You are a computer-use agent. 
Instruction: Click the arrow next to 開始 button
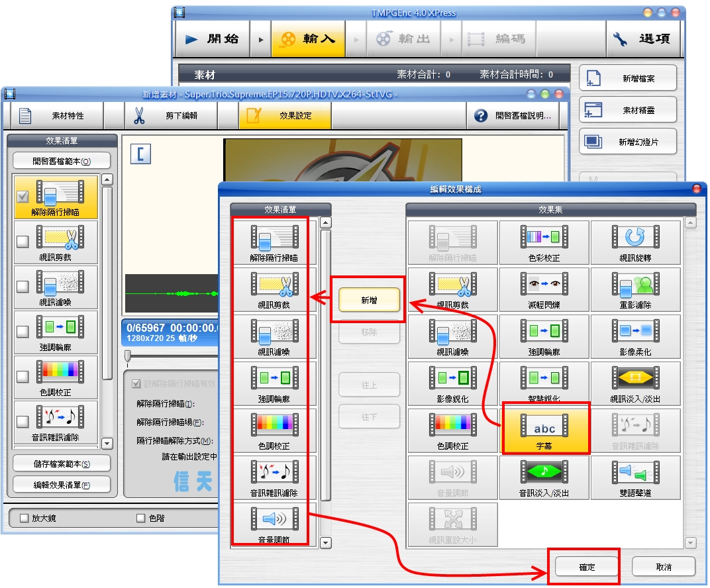click(260, 39)
